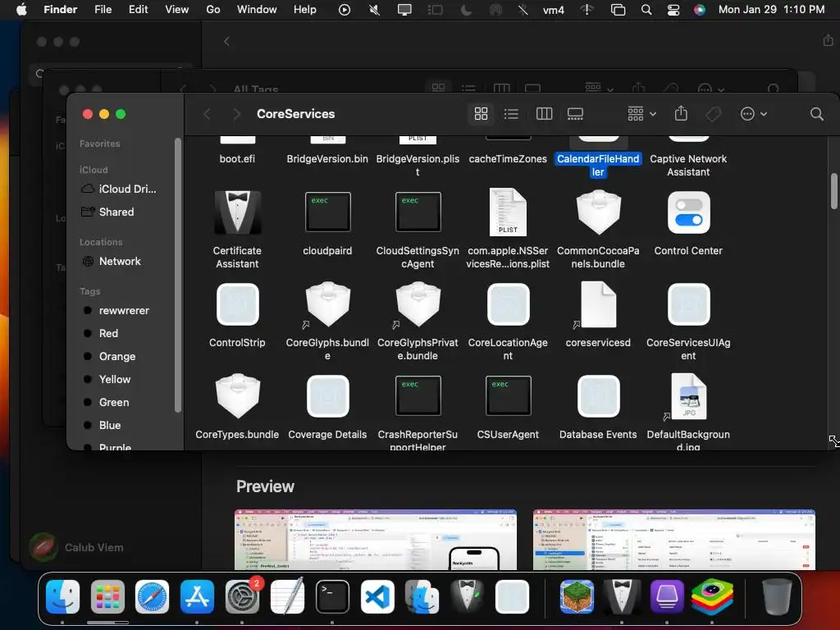Screen dimensions: 840x630
Task: Select the CoreGlyphsPrivate.bundle alias icon
Action: click(418, 304)
